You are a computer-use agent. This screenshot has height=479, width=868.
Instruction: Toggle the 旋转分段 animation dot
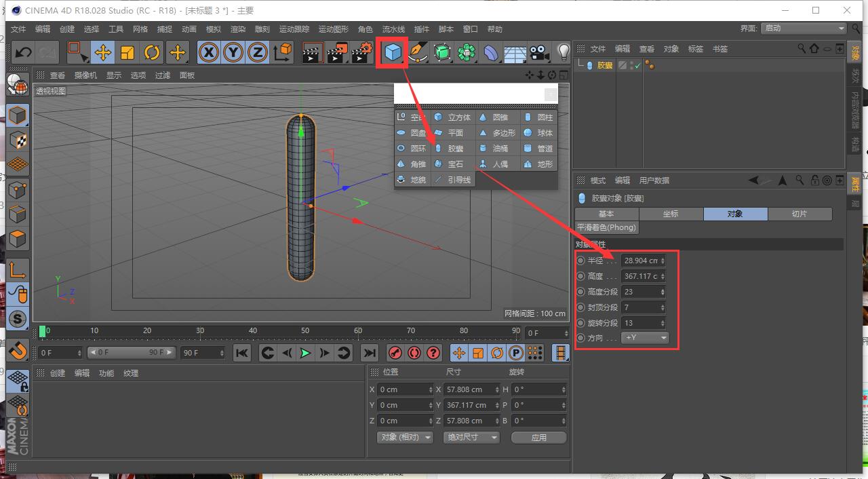580,323
